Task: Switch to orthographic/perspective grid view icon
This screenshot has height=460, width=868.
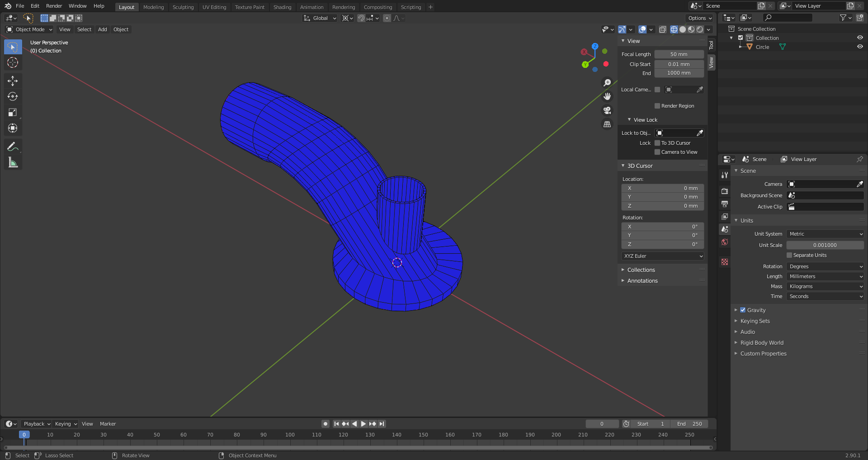Action: (x=607, y=124)
